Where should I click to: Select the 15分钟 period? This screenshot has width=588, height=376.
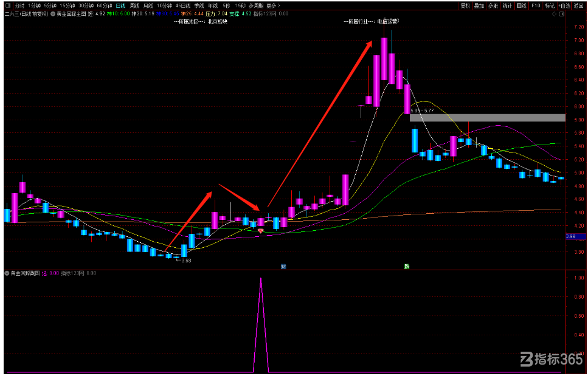click(67, 5)
